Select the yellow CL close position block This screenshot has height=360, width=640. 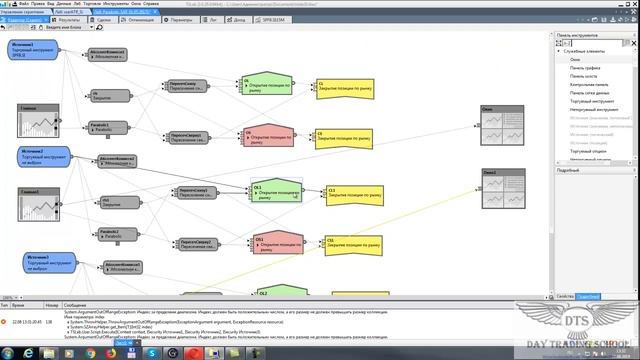coord(345,89)
